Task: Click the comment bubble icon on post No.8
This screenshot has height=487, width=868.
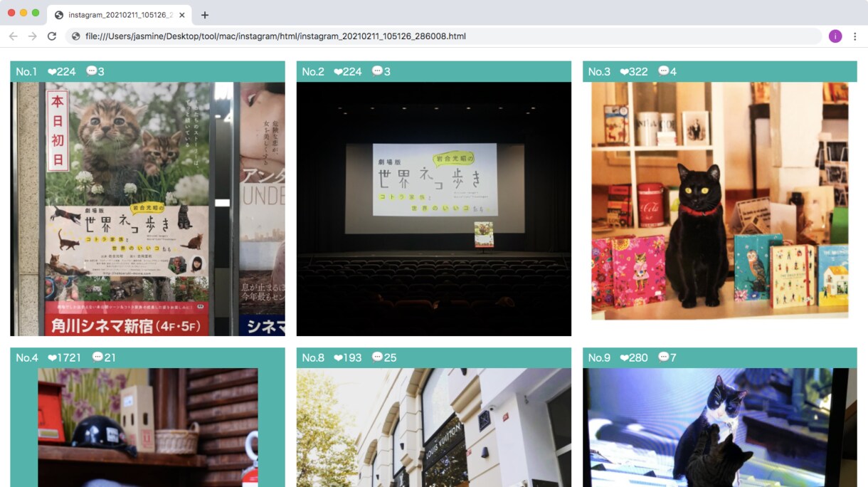Action: coord(377,357)
